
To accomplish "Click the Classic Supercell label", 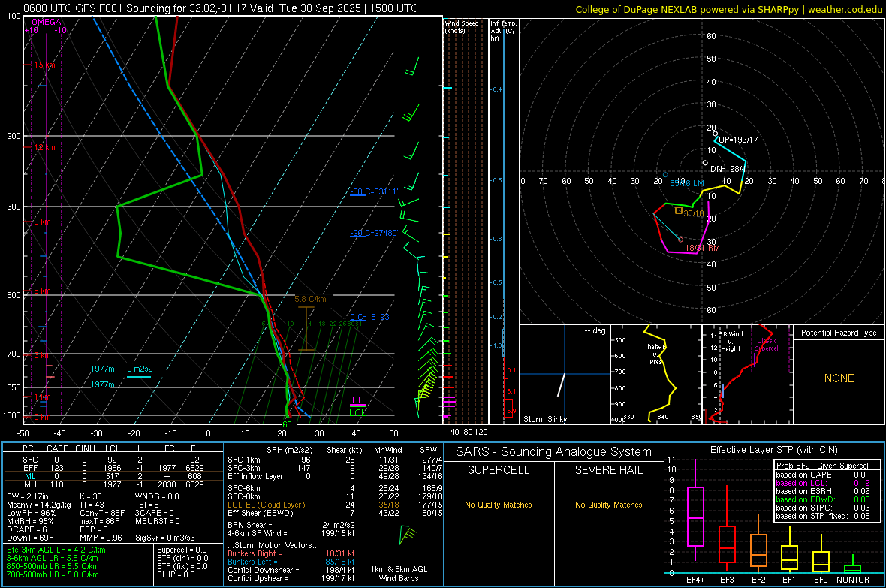I will 767,345.
